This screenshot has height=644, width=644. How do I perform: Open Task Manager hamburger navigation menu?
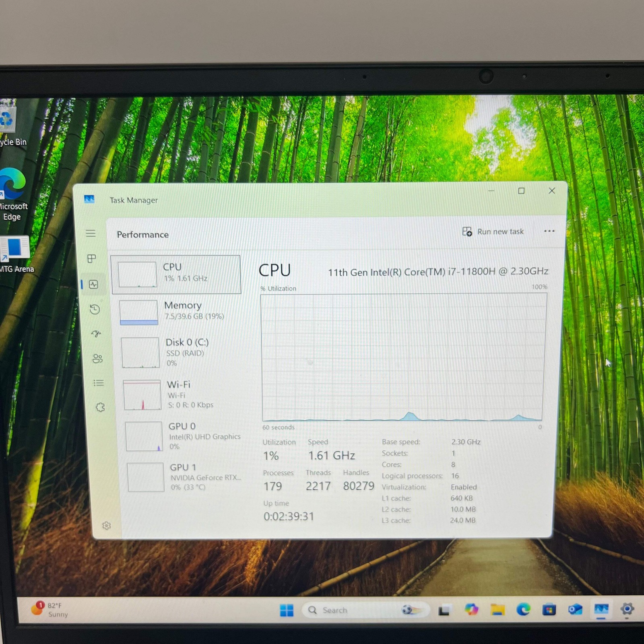[x=91, y=233]
